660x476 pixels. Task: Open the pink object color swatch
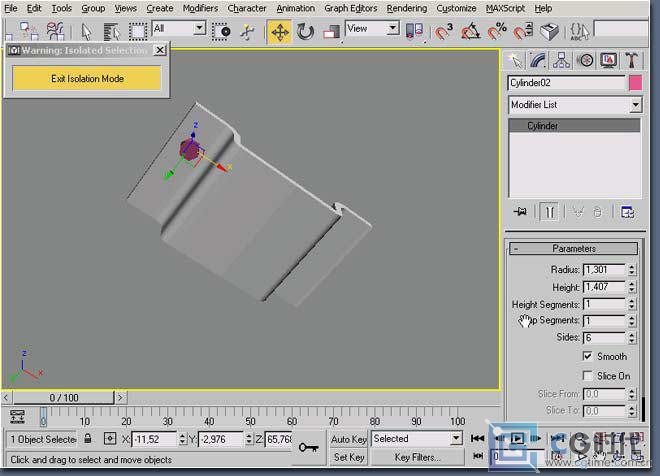point(636,83)
